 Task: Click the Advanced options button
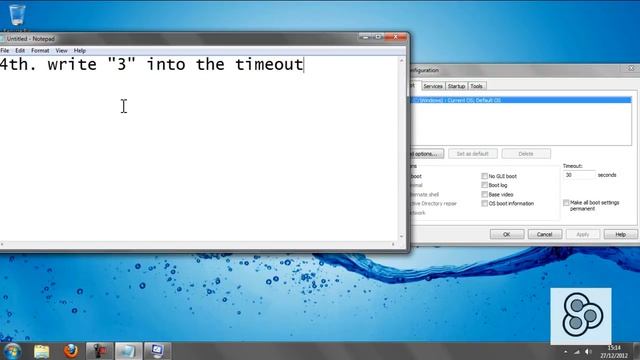(x=426, y=154)
